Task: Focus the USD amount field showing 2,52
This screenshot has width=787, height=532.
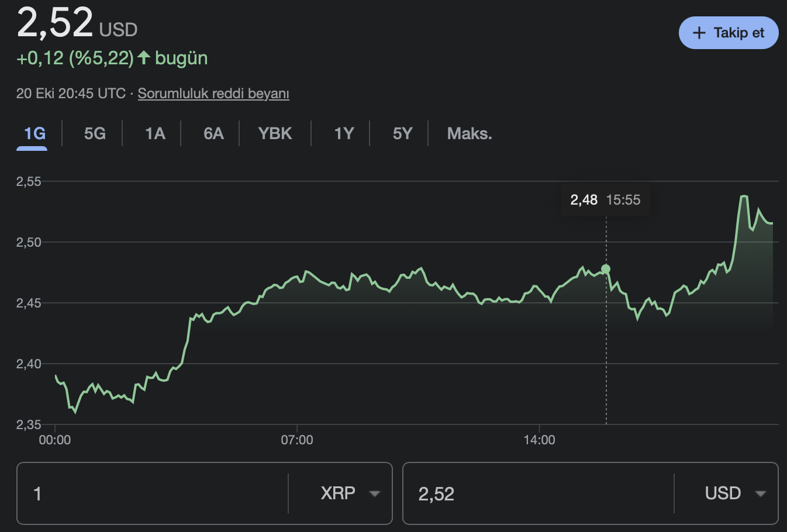Action: [x=538, y=494]
